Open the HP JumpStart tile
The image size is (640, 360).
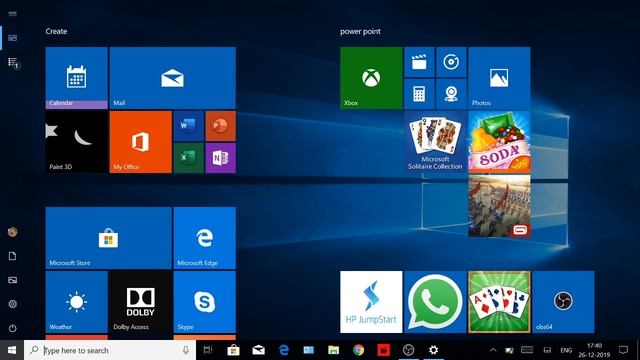371,302
